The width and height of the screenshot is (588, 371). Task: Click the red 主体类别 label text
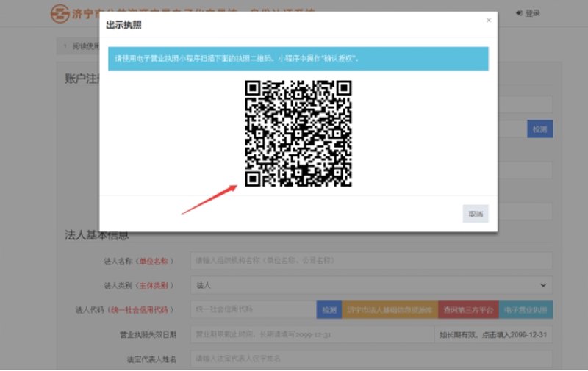click(x=154, y=286)
